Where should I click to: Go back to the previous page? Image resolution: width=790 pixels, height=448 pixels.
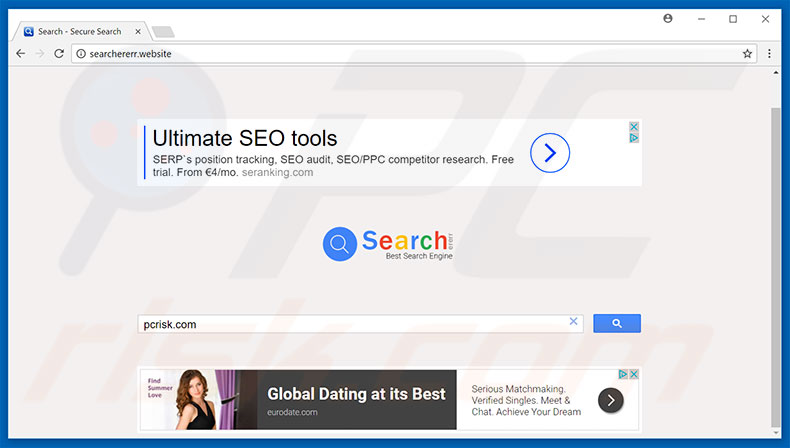point(21,53)
